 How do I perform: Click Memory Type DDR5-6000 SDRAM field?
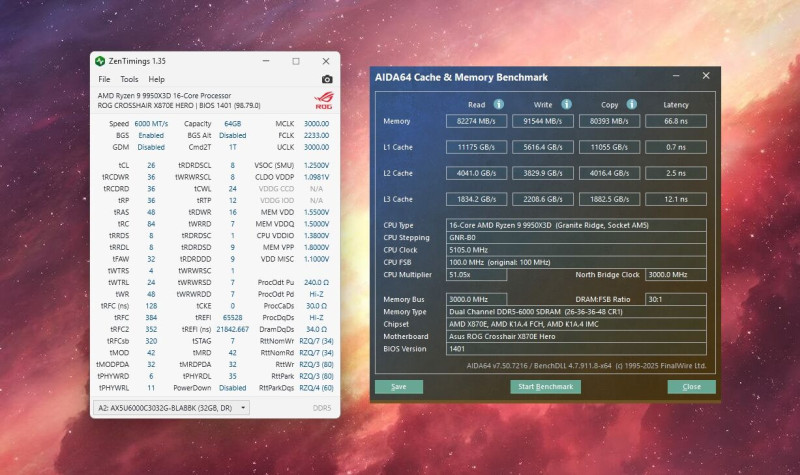pyautogui.click(x=576, y=312)
